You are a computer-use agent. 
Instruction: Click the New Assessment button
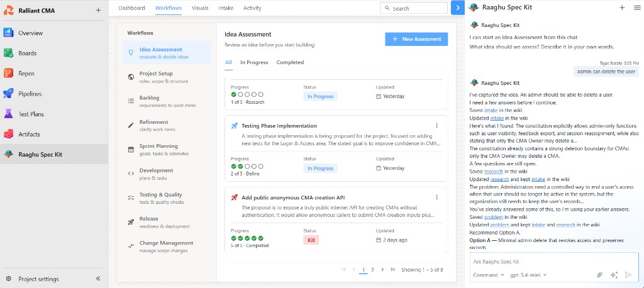click(416, 39)
